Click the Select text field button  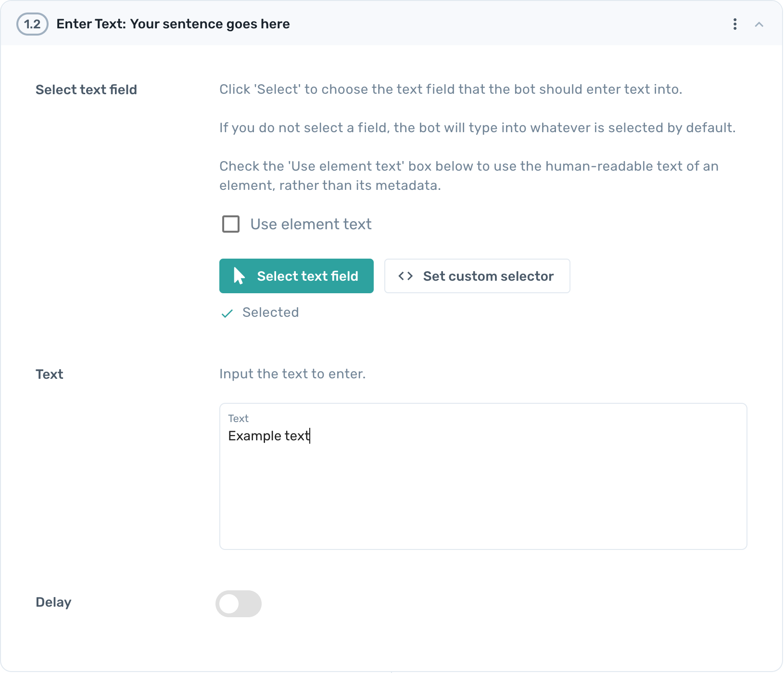pos(296,275)
